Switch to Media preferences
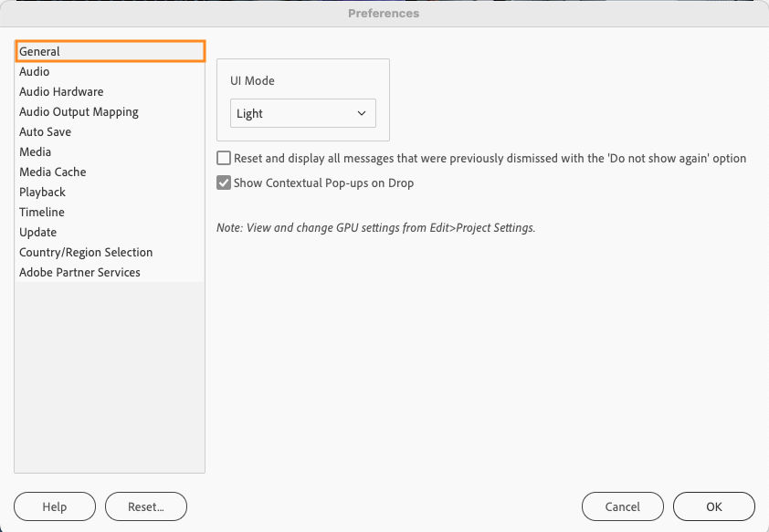The image size is (769, 532). [35, 151]
